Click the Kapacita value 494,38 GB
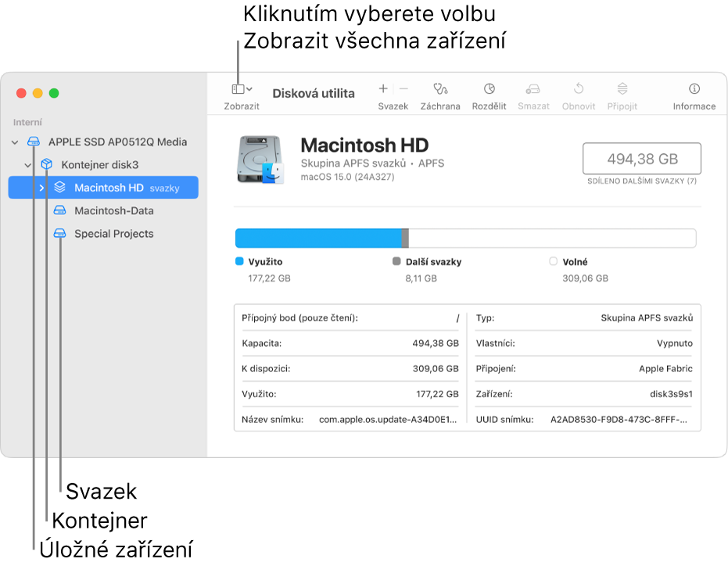 click(436, 343)
